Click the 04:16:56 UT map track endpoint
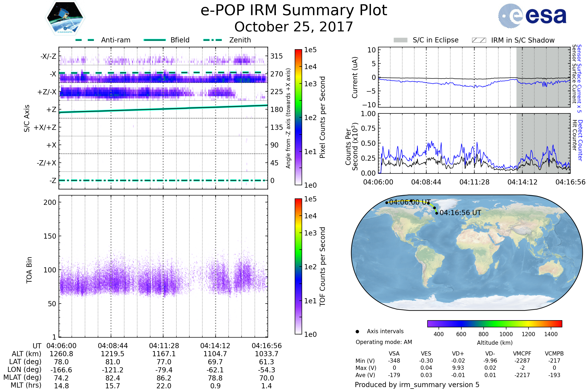This screenshot has width=588, height=392. 437,213
